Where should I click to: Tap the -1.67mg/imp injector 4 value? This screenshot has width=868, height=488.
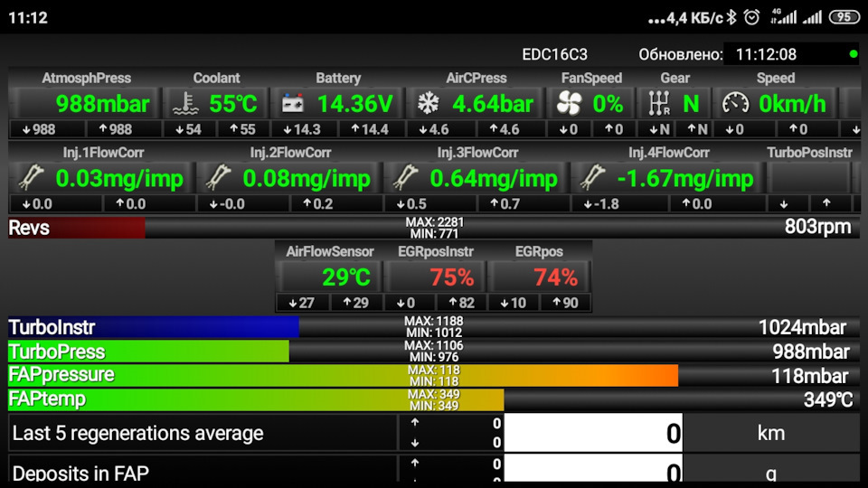pyautogui.click(x=685, y=178)
